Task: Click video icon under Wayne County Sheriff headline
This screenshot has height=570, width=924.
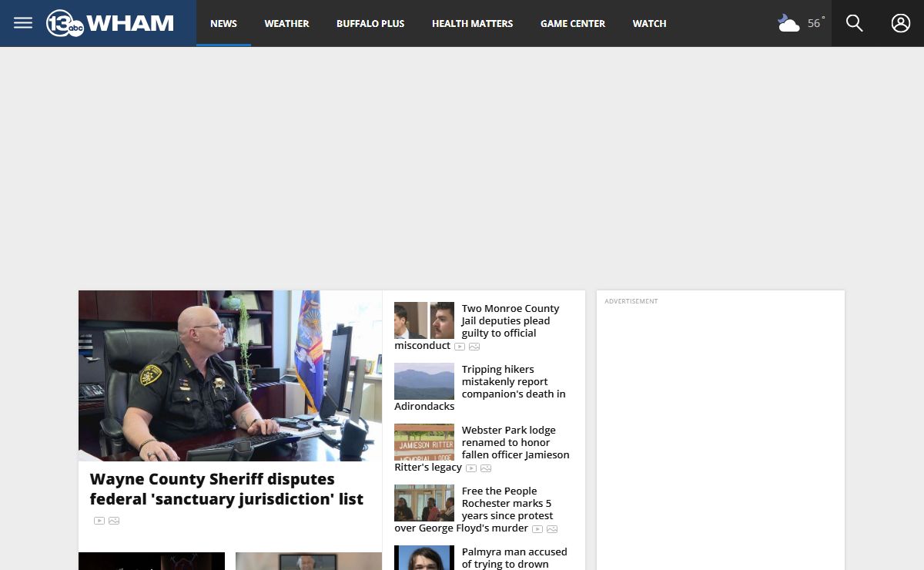Action: coord(99,521)
